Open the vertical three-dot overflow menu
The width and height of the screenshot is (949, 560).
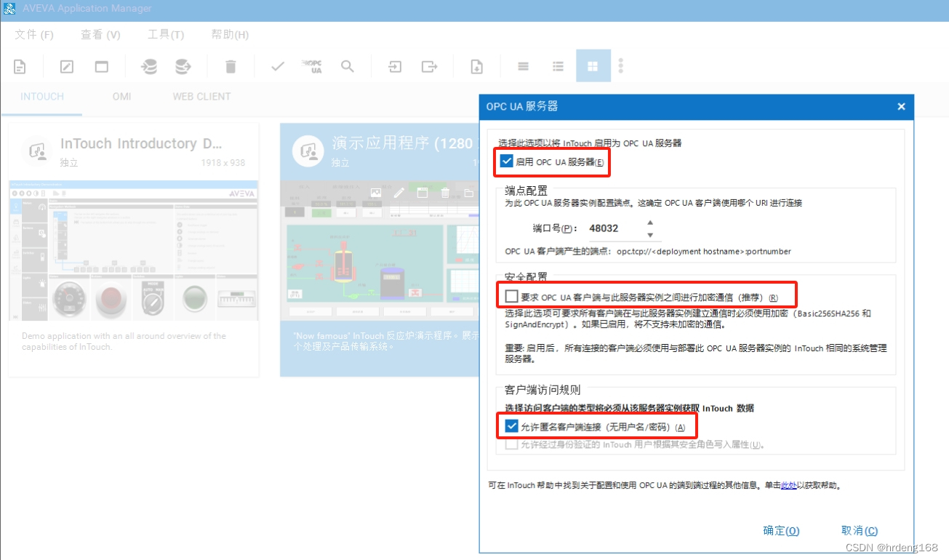pyautogui.click(x=620, y=66)
